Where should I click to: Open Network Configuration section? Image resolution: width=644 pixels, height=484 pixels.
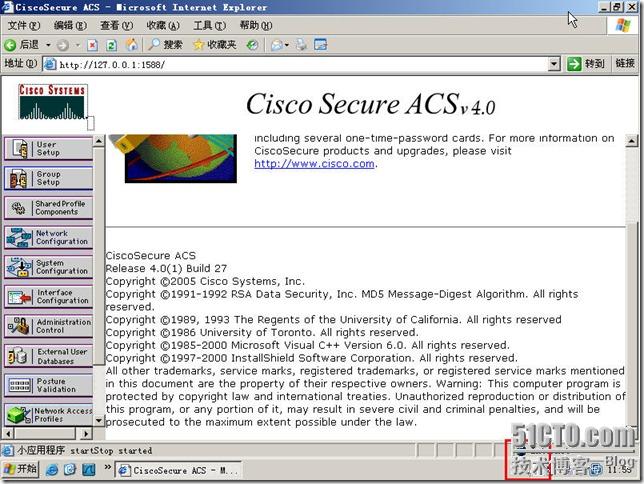pos(48,237)
